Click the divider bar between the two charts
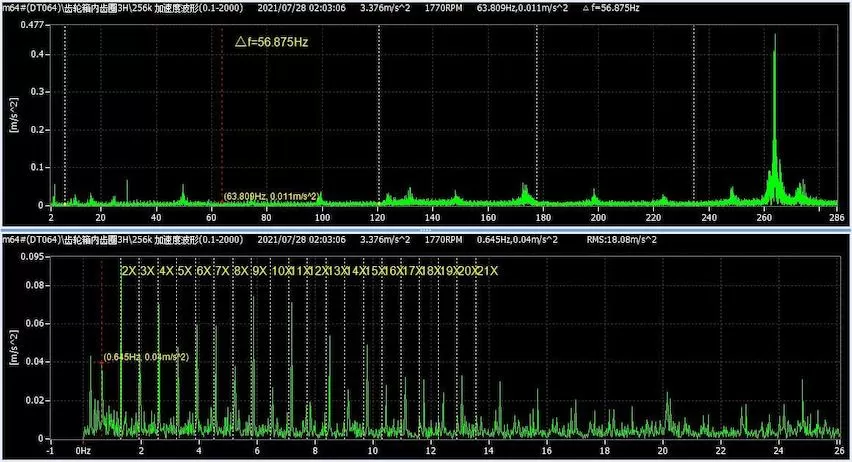 426,230
